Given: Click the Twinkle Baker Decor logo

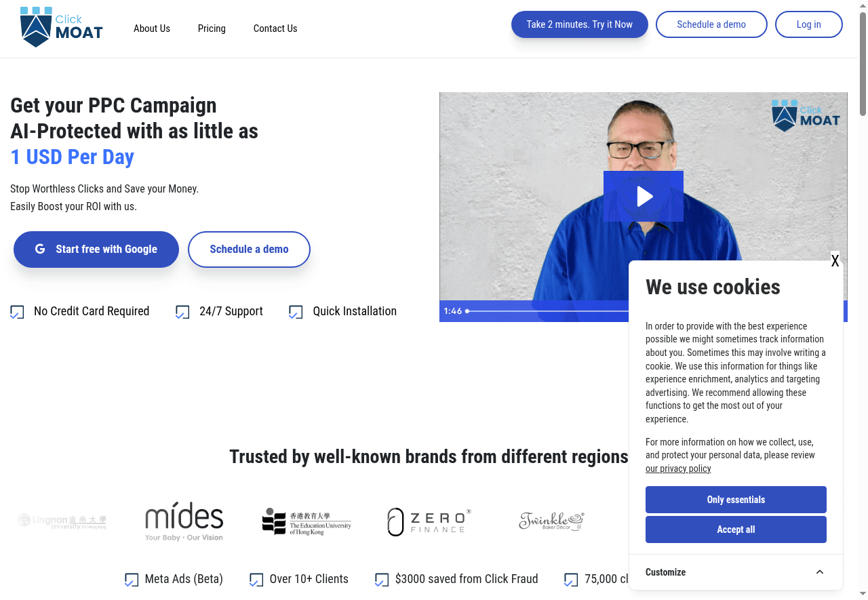Looking at the screenshot, I should 551,521.
